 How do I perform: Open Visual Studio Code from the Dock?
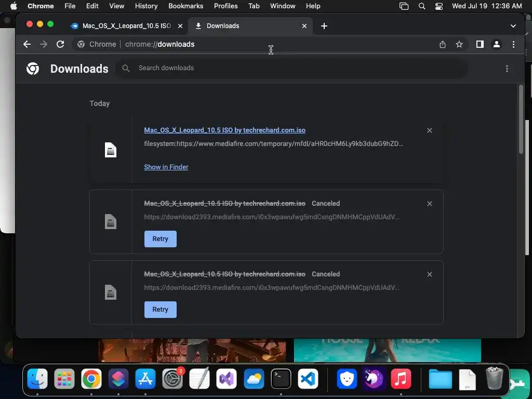[308, 379]
